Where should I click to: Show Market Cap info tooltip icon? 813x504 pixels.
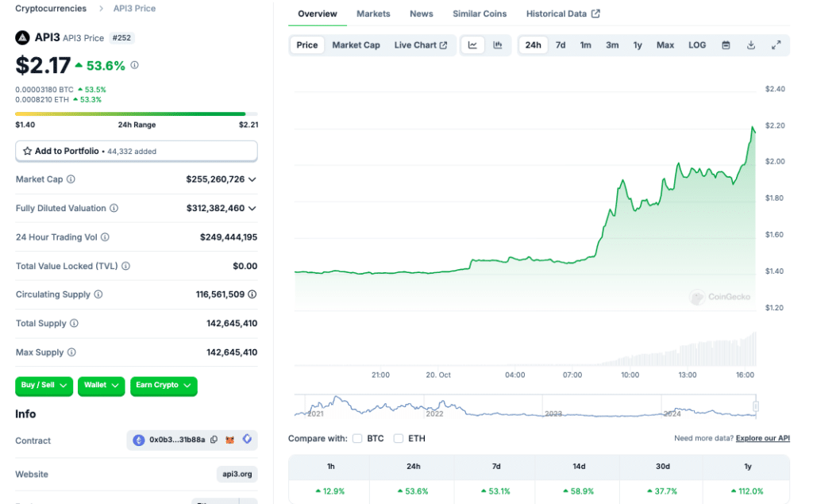click(71, 179)
